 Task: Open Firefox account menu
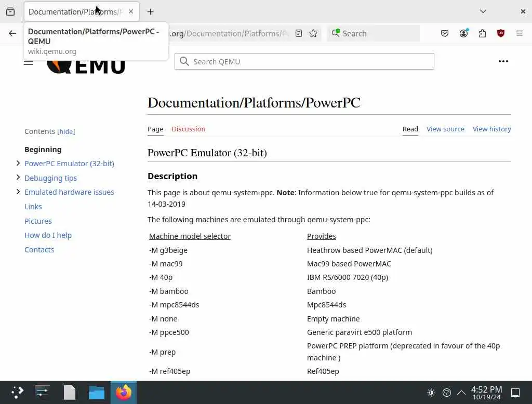[x=463, y=33]
